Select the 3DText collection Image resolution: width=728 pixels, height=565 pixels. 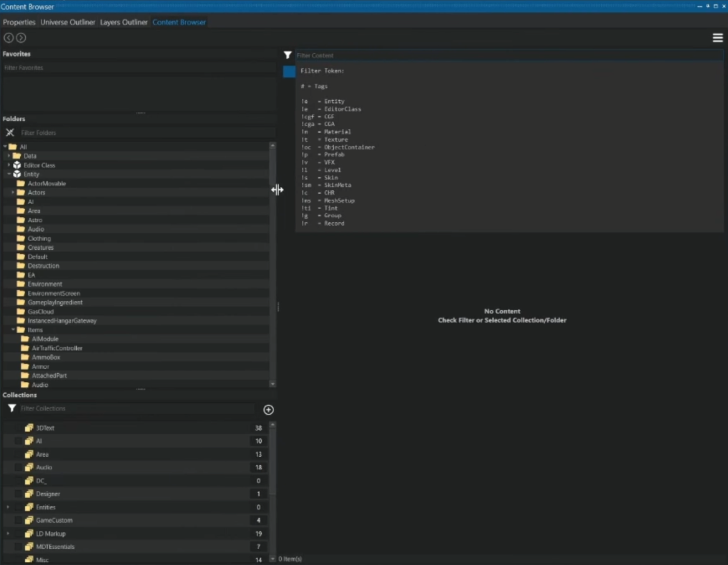click(45, 428)
